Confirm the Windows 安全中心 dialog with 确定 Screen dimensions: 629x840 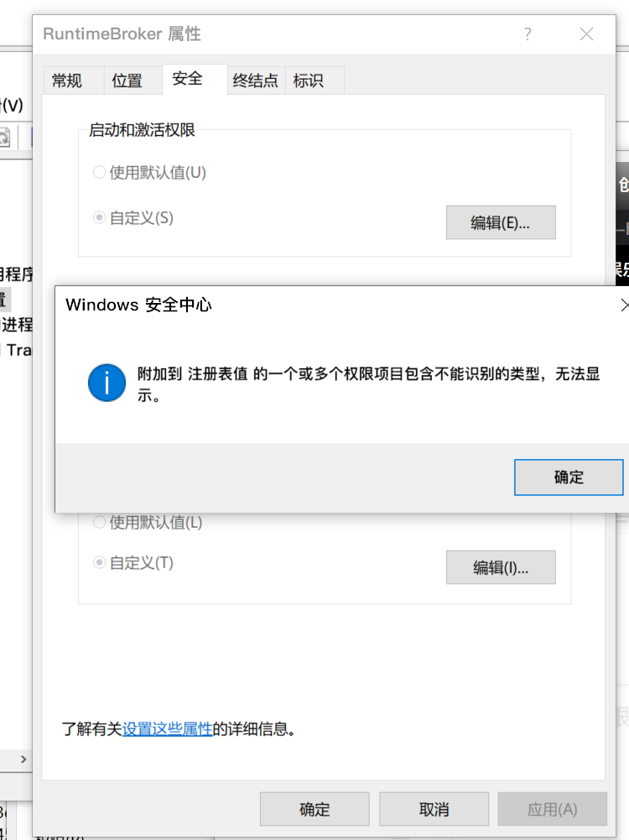click(x=569, y=477)
